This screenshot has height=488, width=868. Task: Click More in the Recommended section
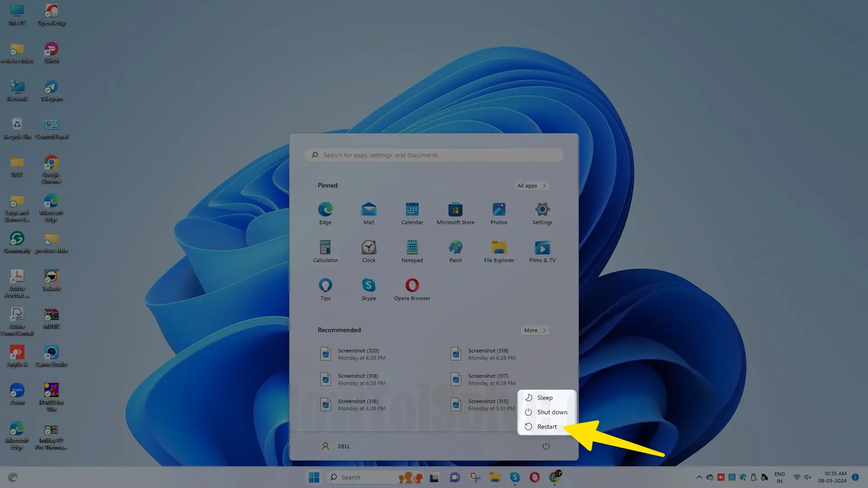pos(535,330)
